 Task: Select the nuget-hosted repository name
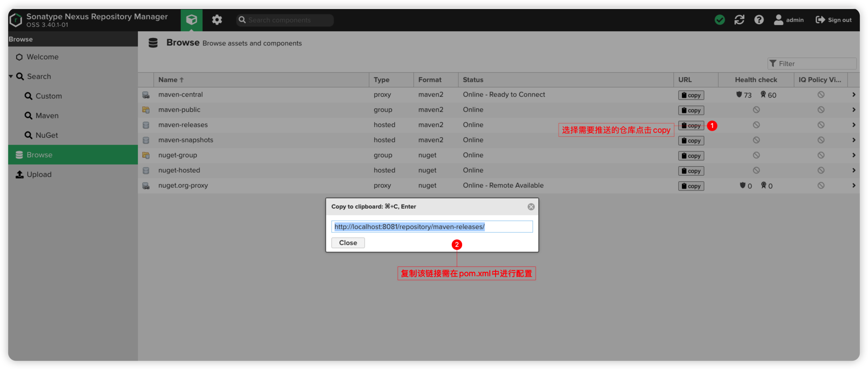coord(179,170)
